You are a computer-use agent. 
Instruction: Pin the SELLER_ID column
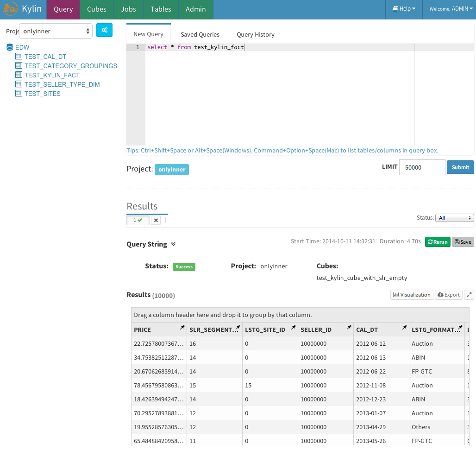pos(349,327)
